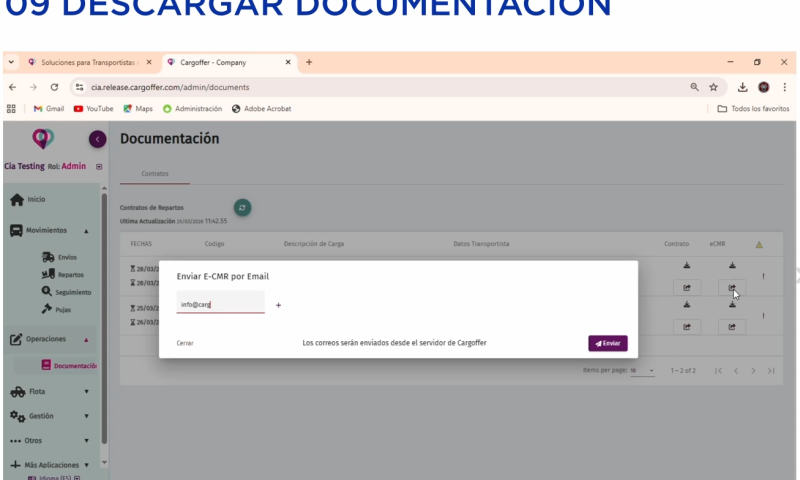The width and height of the screenshot is (800, 480).
Task: Reload the page in the browser
Action: point(54,87)
